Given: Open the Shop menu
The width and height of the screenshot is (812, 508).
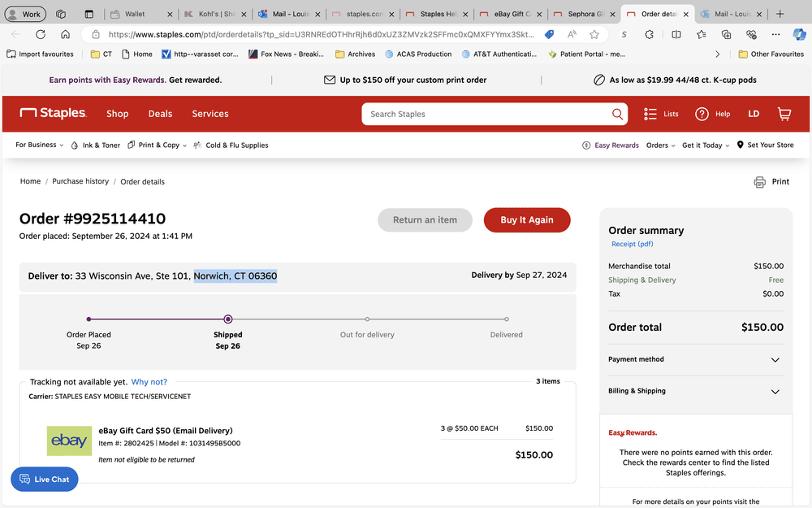Looking at the screenshot, I should tap(118, 114).
